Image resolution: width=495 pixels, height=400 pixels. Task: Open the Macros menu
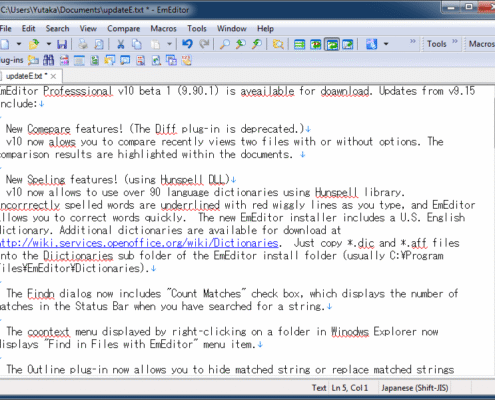pos(163,29)
